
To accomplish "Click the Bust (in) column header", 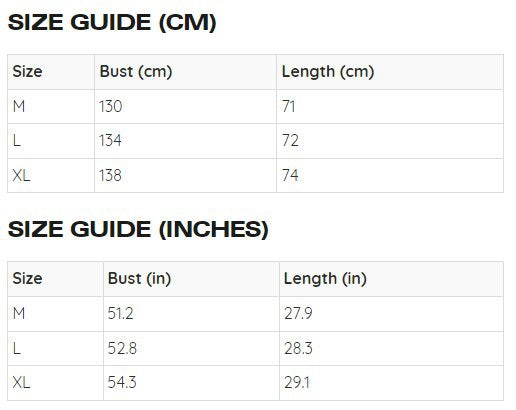I will (x=191, y=279).
